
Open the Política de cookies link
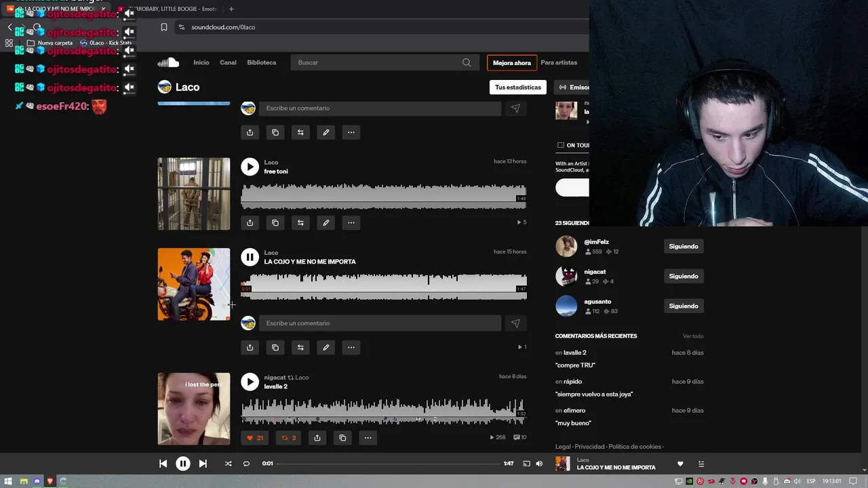click(635, 447)
